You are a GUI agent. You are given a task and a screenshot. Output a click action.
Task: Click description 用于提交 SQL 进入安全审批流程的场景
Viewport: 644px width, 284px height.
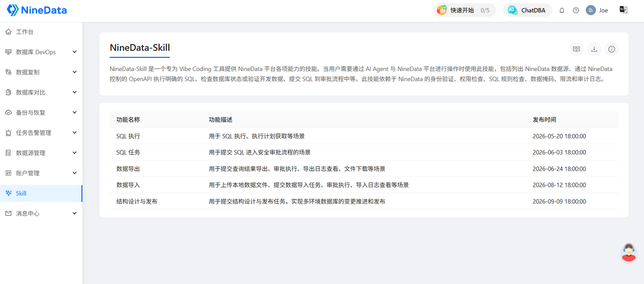tap(260, 152)
